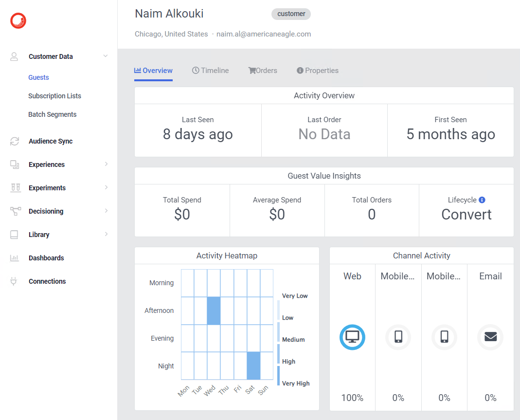This screenshot has height=420, width=520.
Task: Click the Total Orders label
Action: pyautogui.click(x=372, y=200)
